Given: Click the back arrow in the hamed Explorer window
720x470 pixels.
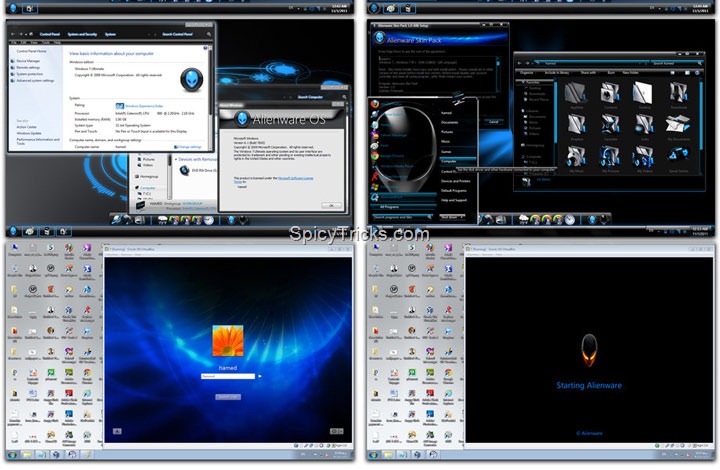Looking at the screenshot, I should [x=520, y=63].
